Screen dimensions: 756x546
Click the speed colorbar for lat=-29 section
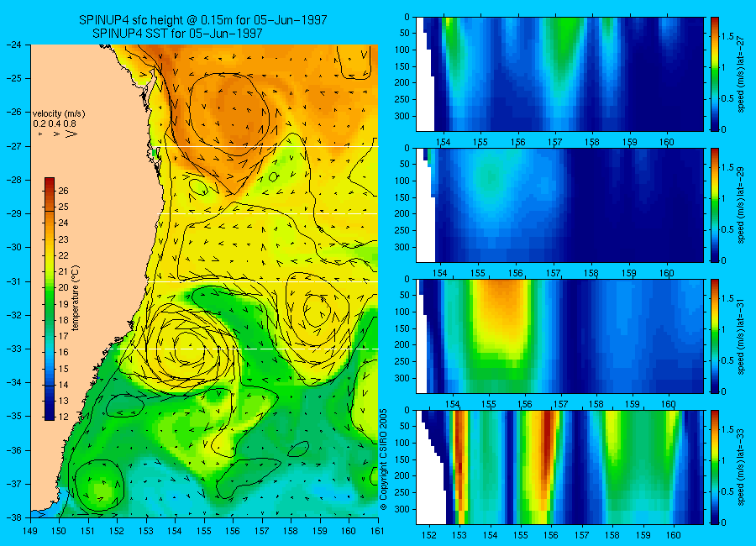coord(714,205)
